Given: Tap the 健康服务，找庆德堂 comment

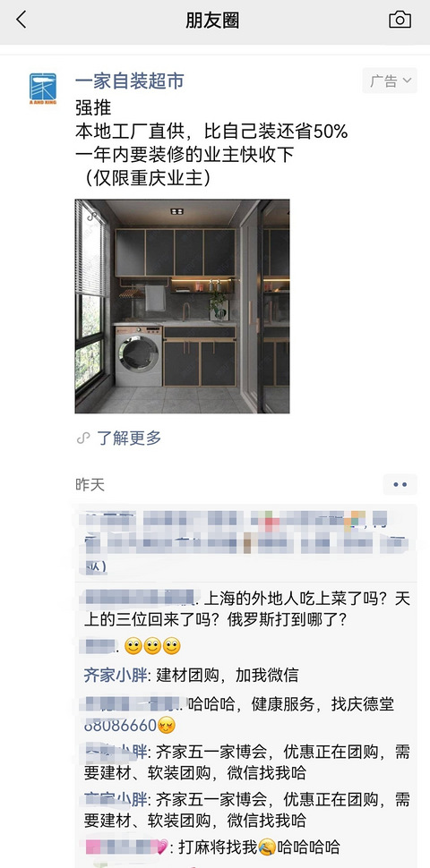Looking at the screenshot, I should click(323, 704).
